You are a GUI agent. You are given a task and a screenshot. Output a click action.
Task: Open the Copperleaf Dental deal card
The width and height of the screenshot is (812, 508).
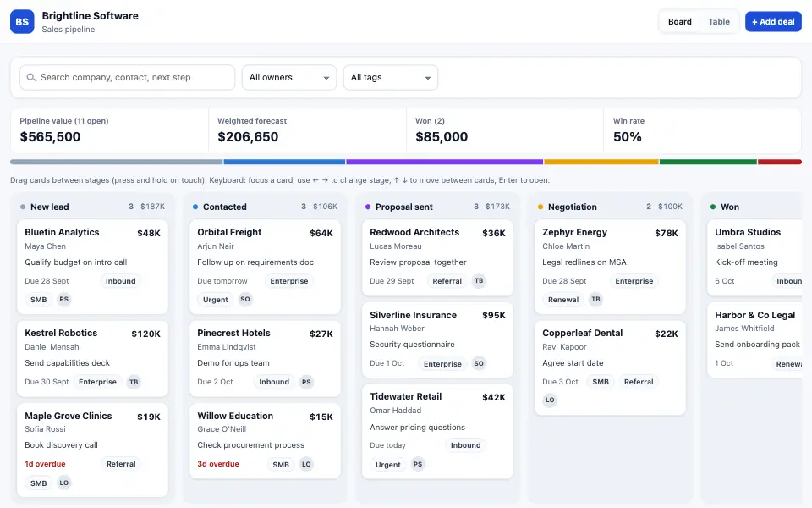click(x=610, y=368)
